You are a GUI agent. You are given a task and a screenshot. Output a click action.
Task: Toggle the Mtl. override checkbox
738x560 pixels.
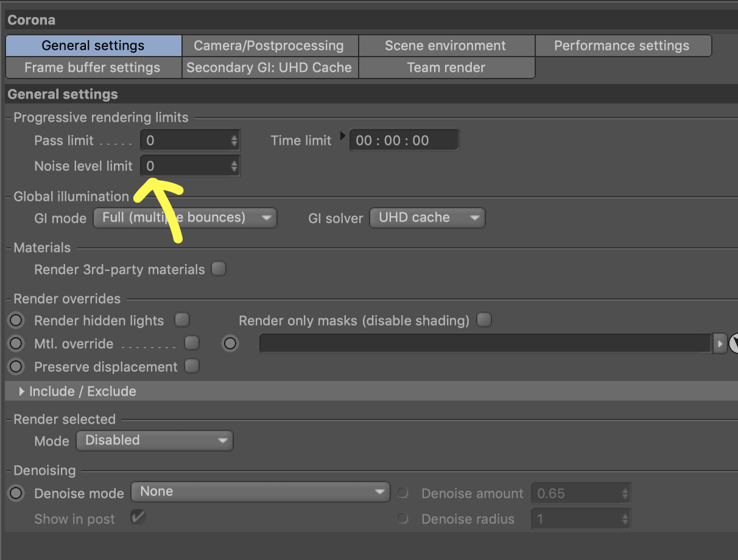pos(192,343)
